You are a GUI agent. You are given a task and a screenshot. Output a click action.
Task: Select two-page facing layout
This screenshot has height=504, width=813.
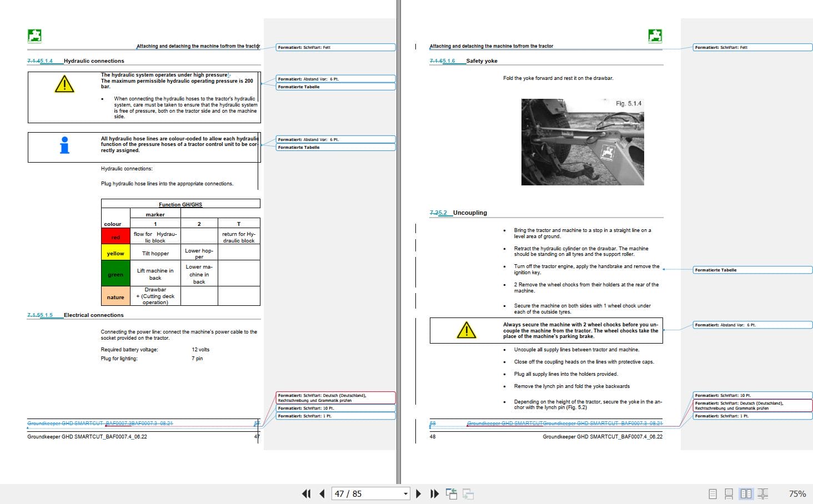[746, 493]
